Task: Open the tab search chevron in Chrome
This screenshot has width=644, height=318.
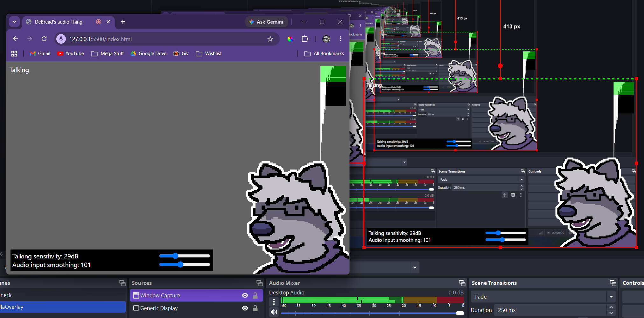Action: (14, 22)
